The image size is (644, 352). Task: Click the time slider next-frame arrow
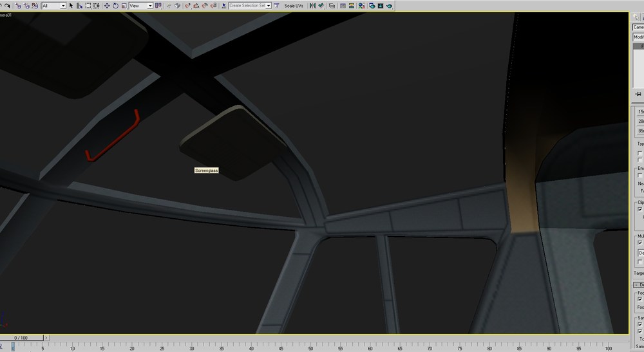46,338
